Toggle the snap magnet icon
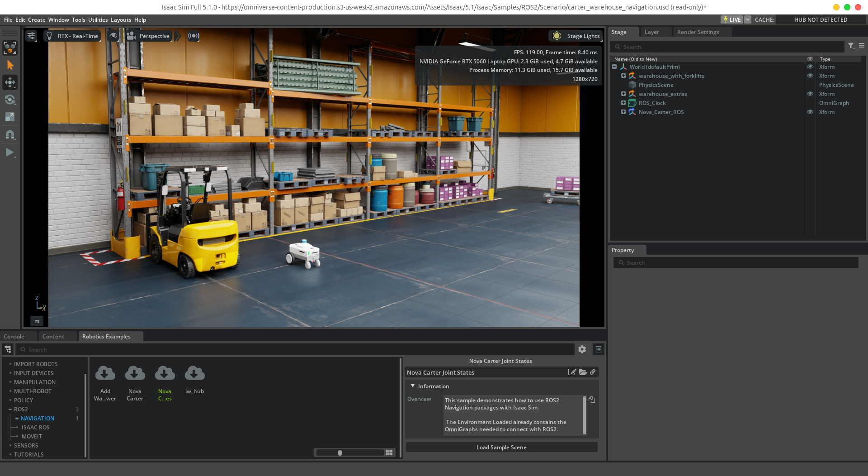Viewport: 868px width, 476px height. point(10,135)
